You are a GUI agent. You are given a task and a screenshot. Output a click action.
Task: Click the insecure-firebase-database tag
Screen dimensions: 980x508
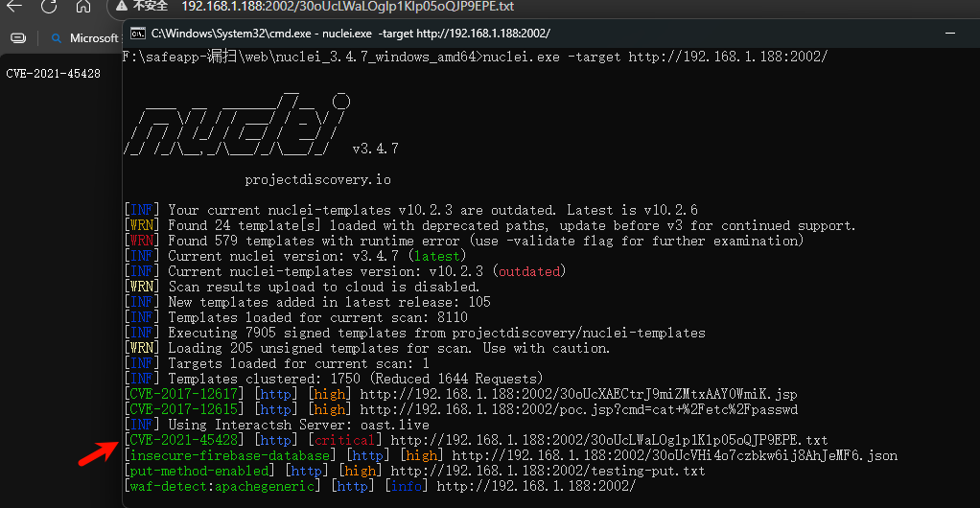[x=230, y=455]
